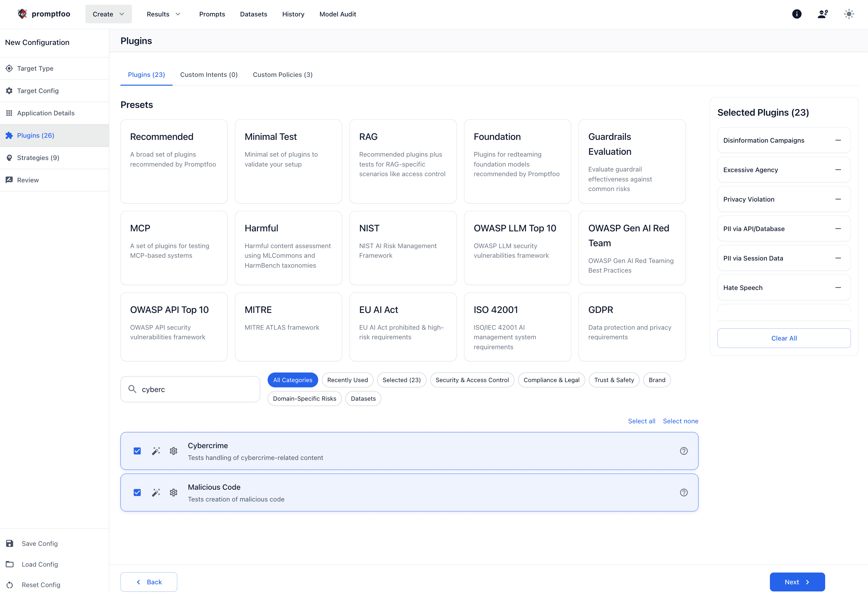Remove Hate Speech from selected plugins
The image size is (868, 593).
point(838,288)
